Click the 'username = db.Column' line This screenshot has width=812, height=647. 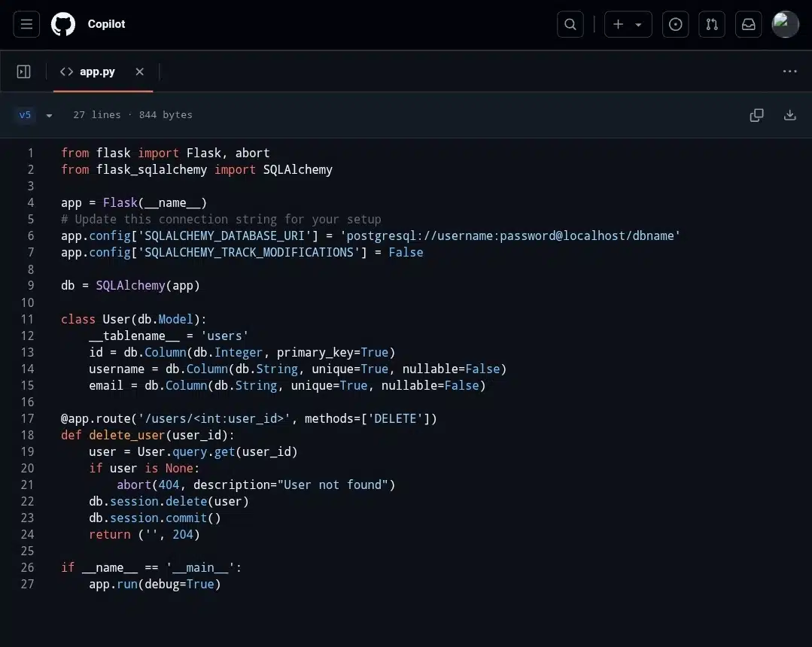[298, 369]
